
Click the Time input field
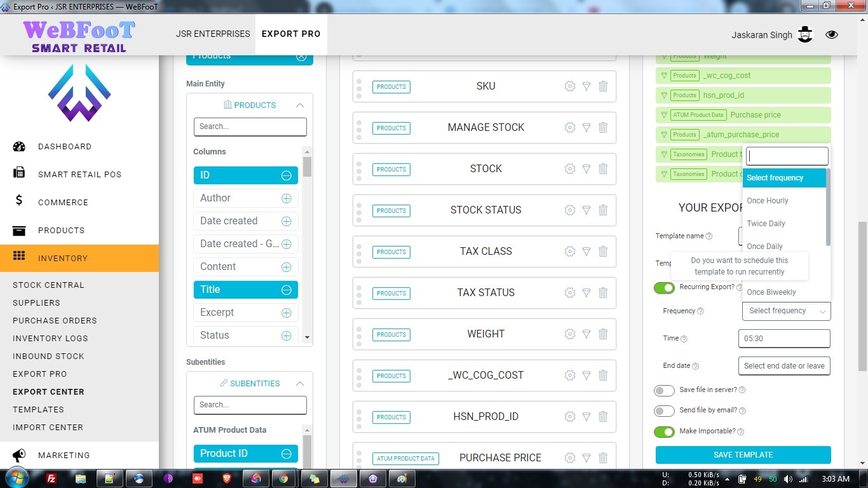point(784,339)
